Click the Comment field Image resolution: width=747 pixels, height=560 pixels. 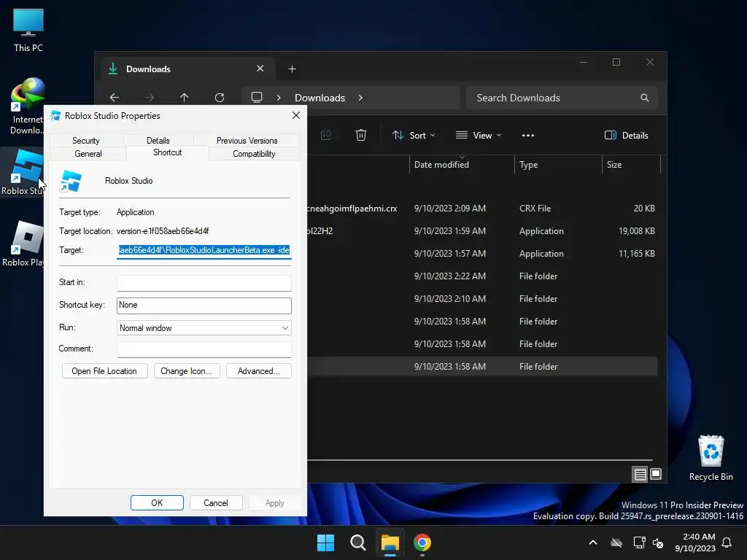coord(204,349)
